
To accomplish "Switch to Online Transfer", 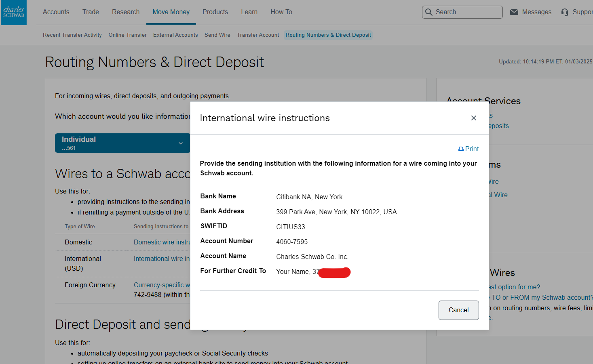I will [128, 35].
